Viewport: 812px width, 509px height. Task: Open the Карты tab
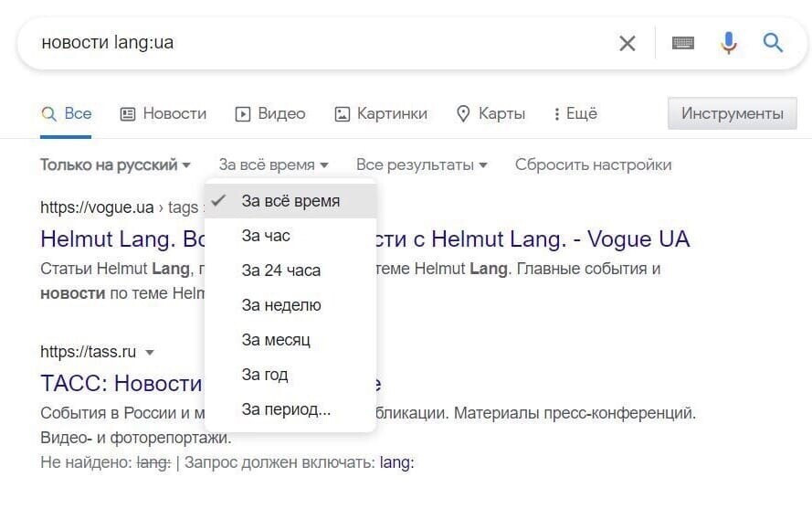[490, 114]
